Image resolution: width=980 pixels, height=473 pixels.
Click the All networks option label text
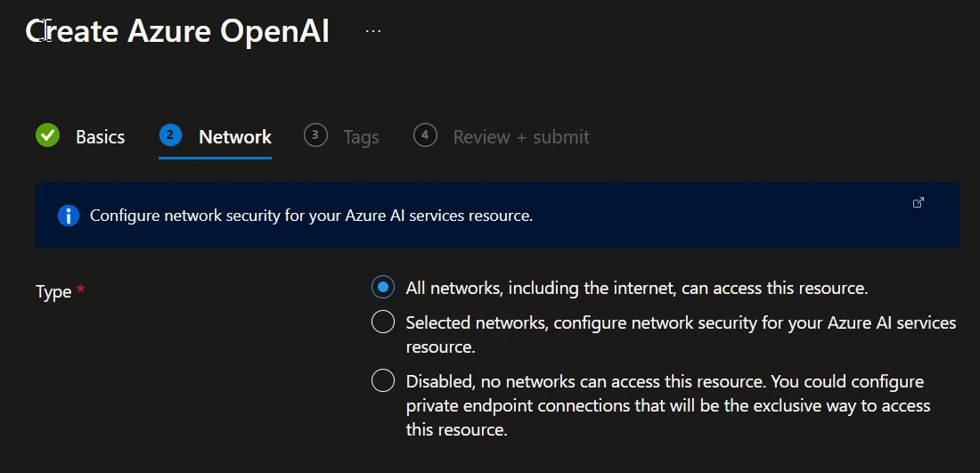pyautogui.click(x=636, y=289)
